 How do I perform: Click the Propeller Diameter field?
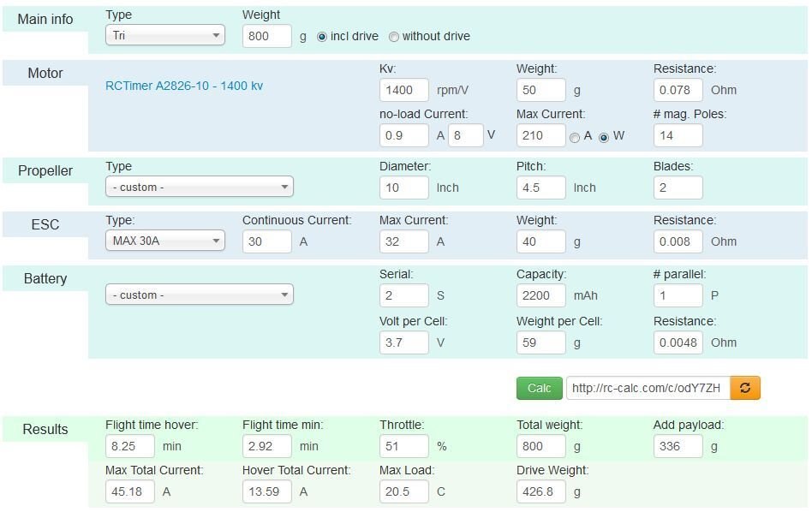(403, 188)
